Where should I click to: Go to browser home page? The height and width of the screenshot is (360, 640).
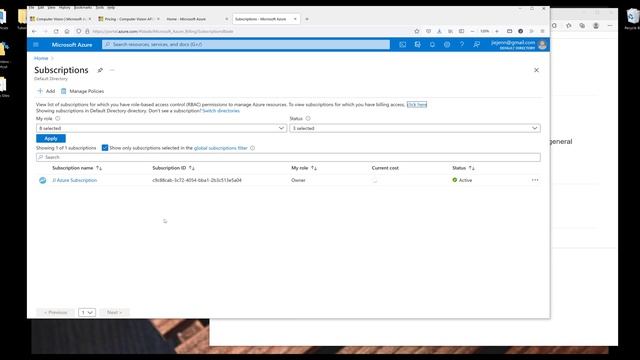tap(67, 31)
